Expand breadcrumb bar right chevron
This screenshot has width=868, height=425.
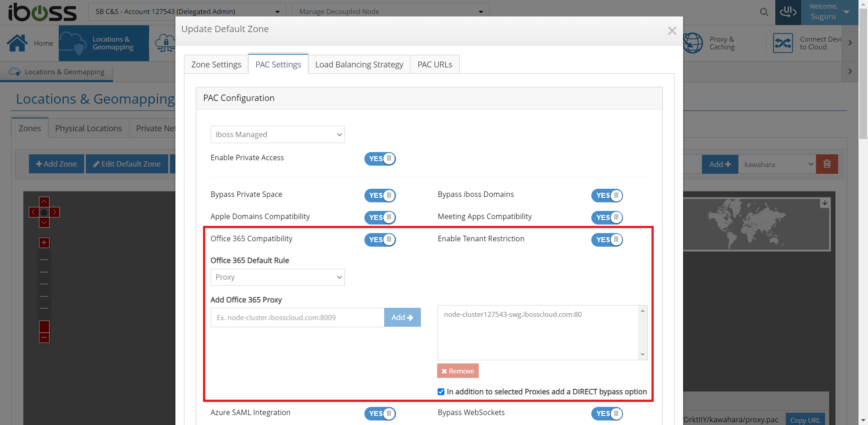850,71
